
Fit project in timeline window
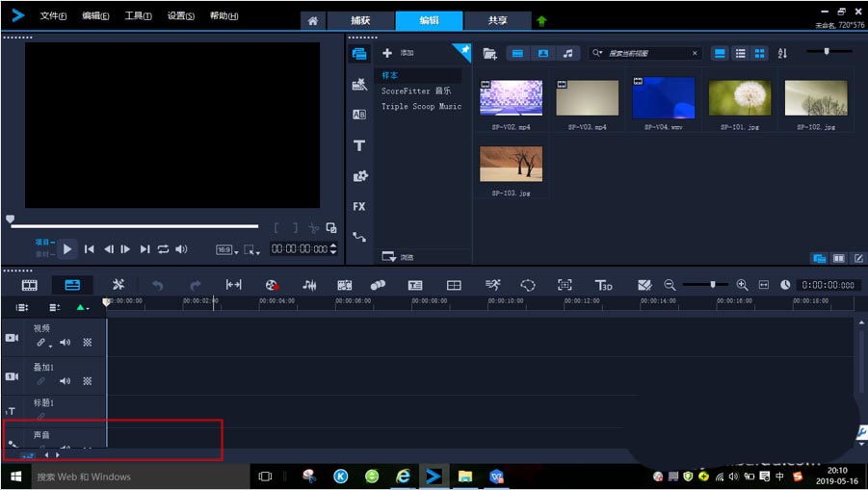tap(764, 285)
